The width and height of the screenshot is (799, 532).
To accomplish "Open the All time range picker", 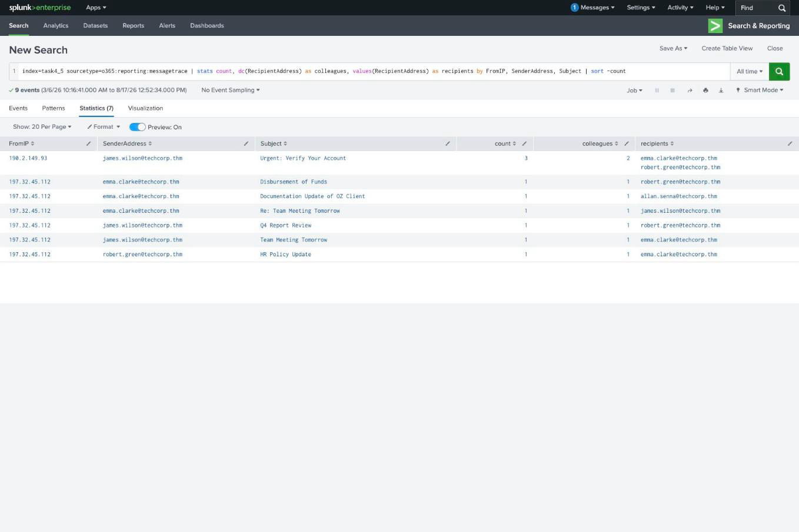I will (750, 71).
